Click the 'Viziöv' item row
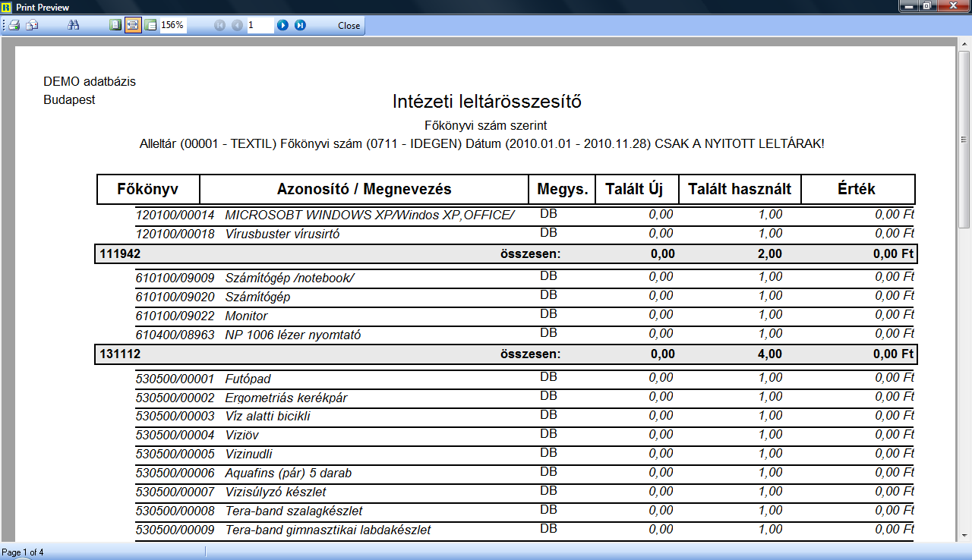This screenshot has width=972, height=560. coord(525,436)
